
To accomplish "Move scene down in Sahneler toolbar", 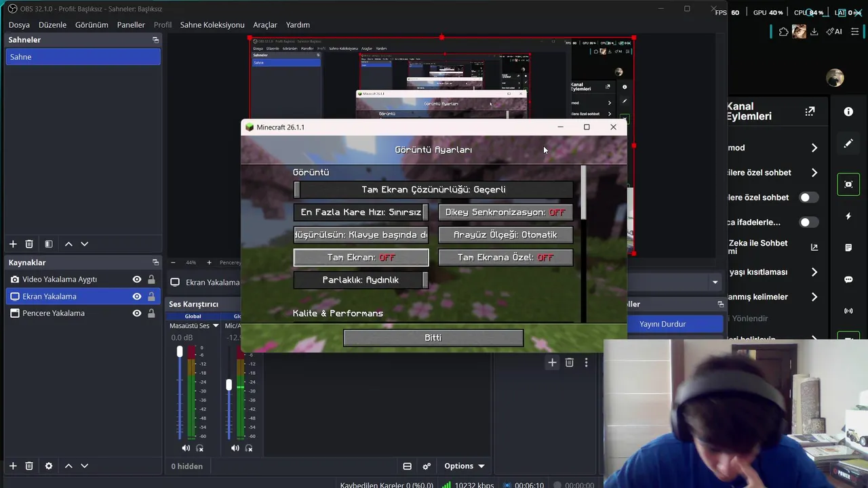I will coord(84,244).
